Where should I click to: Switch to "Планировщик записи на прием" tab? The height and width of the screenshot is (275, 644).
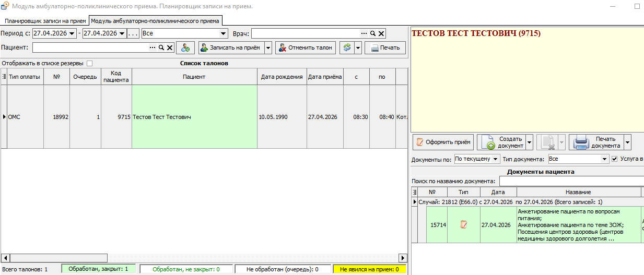pos(45,20)
